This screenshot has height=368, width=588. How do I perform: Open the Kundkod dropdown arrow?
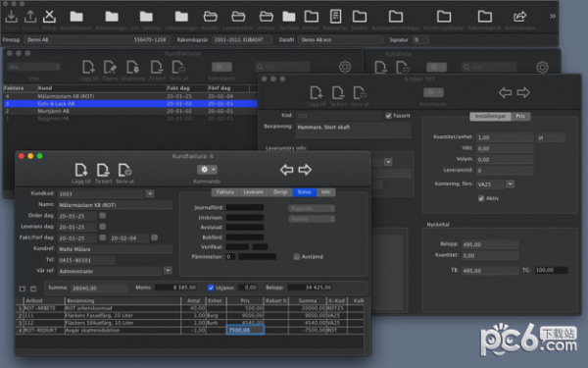150,193
